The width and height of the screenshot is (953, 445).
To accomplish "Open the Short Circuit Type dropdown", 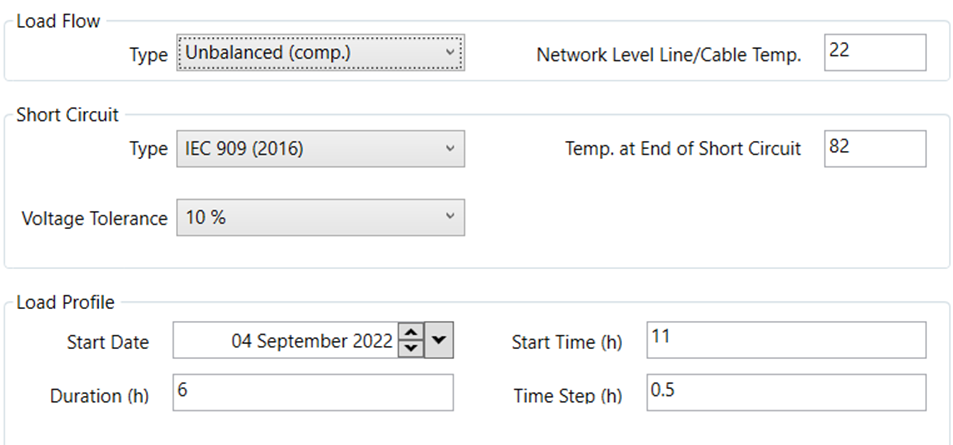I will (x=319, y=149).
